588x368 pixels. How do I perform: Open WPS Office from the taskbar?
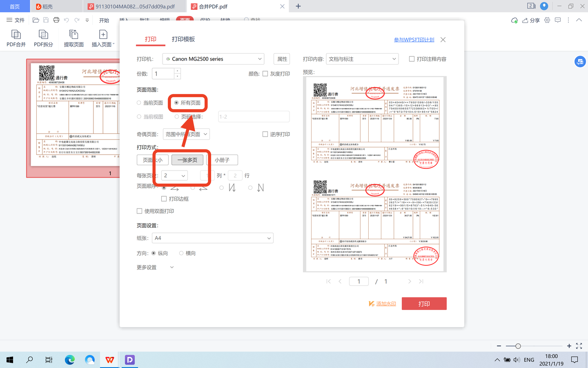pos(110,360)
